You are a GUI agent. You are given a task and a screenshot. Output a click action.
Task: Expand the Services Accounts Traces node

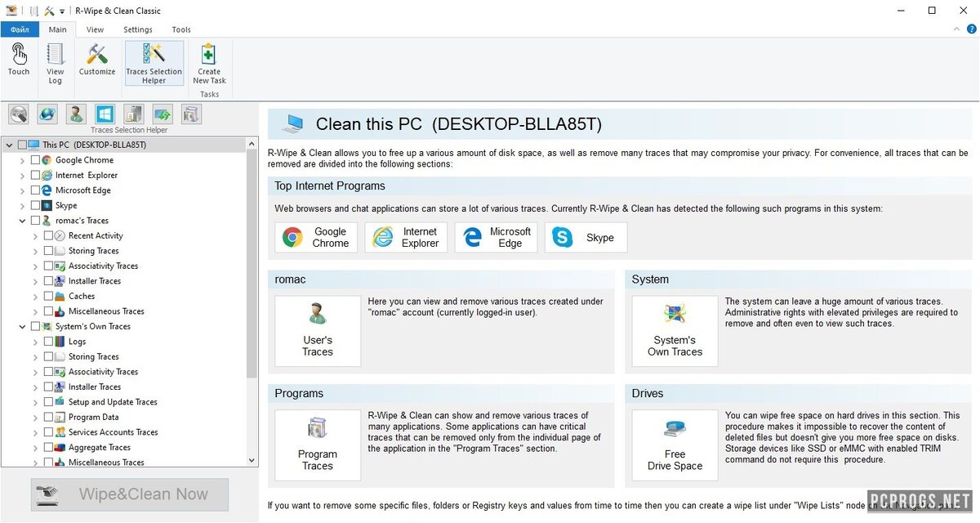[35, 432]
